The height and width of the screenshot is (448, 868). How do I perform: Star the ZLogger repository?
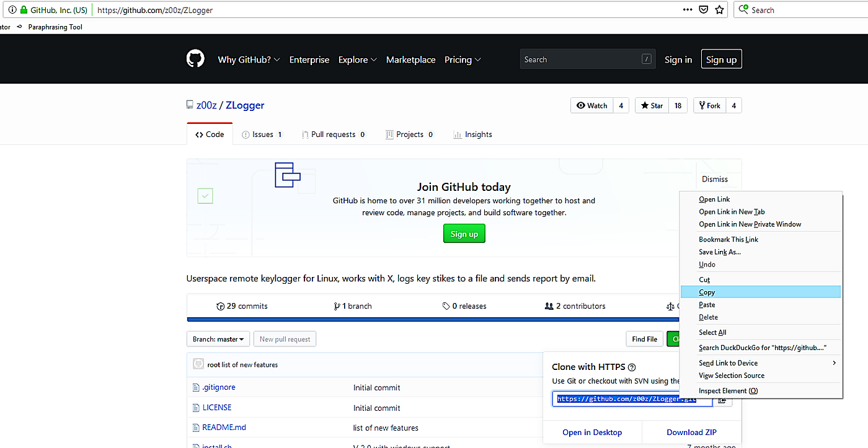click(651, 105)
